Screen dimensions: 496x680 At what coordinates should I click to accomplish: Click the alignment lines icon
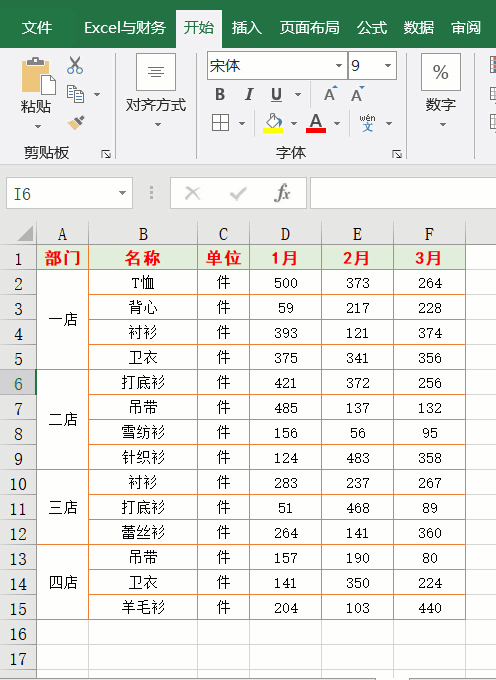coord(156,72)
